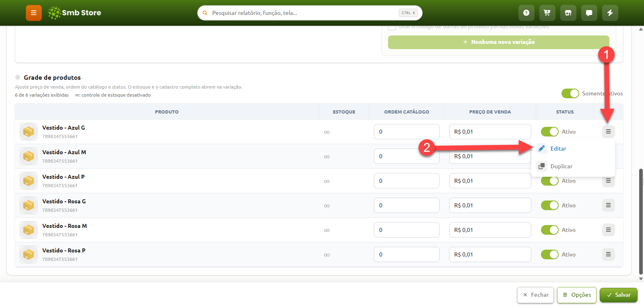Click catalog order field for Vestido - Azul G
The height and width of the screenshot is (308, 644).
[x=407, y=132]
